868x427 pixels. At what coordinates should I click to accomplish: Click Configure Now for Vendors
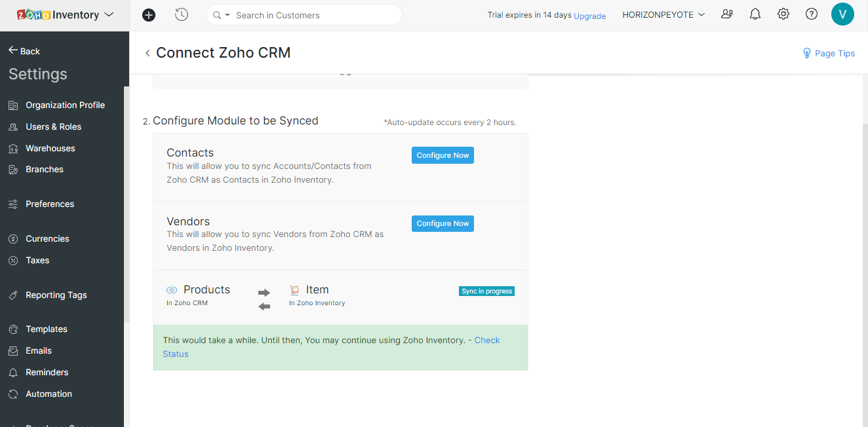(443, 223)
